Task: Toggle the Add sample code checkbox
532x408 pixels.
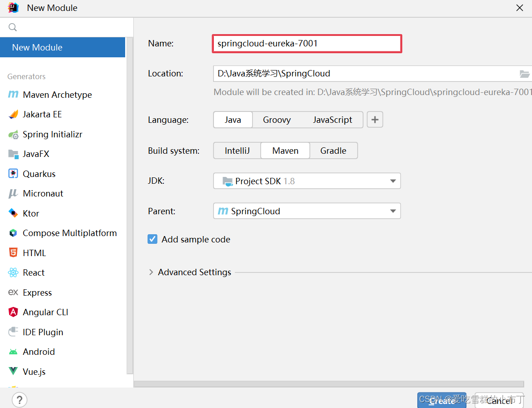Action: [x=152, y=239]
